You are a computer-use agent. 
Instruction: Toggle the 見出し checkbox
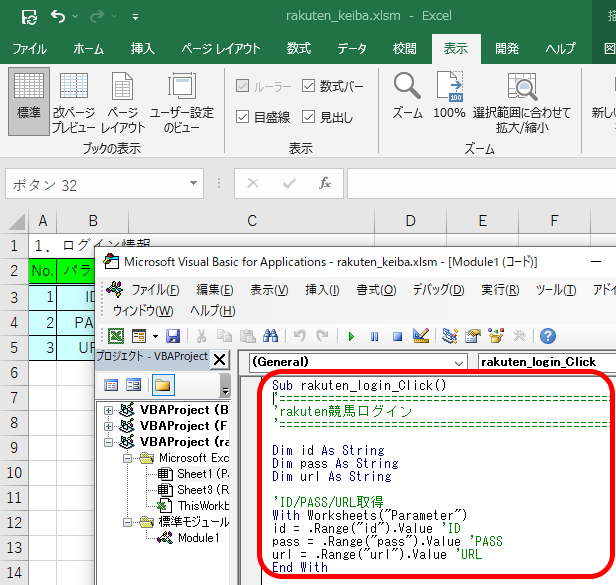(308, 117)
